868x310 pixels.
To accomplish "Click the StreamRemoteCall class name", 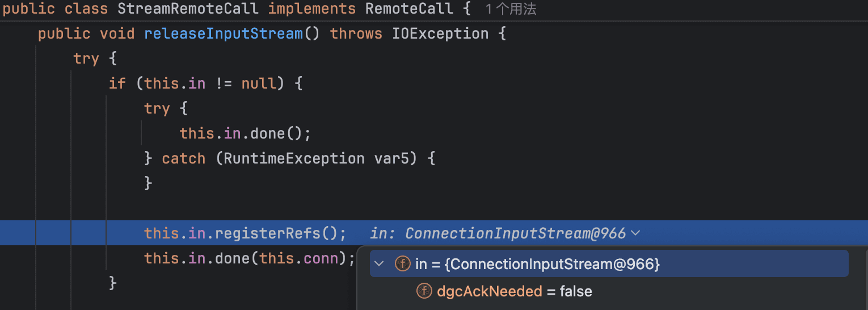I will (188, 9).
